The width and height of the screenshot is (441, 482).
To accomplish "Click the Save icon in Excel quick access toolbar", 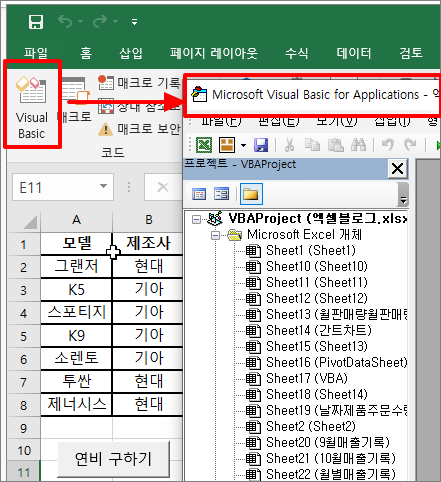I will [x=36, y=22].
